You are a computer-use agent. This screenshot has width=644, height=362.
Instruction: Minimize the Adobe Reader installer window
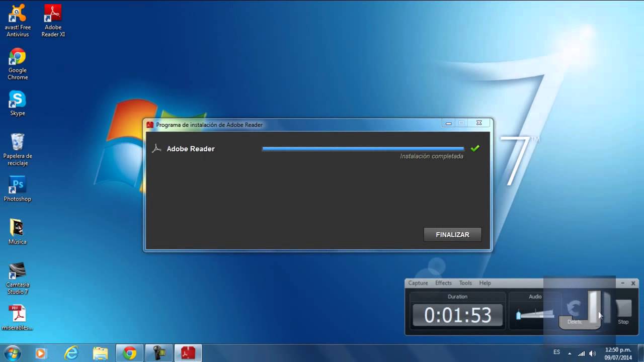[x=449, y=123]
